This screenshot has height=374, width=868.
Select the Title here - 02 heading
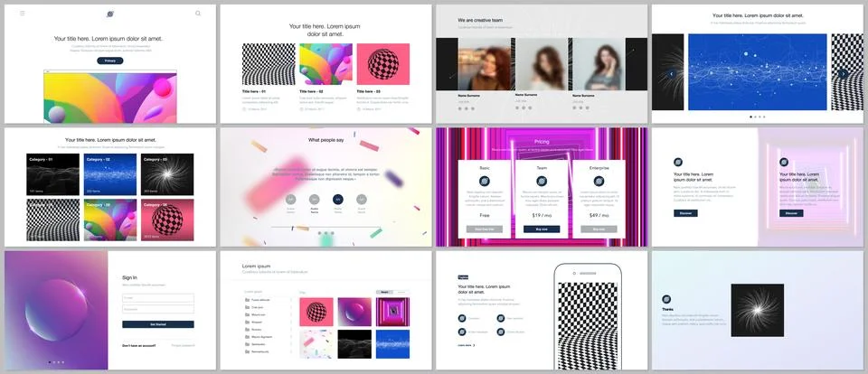pos(312,91)
